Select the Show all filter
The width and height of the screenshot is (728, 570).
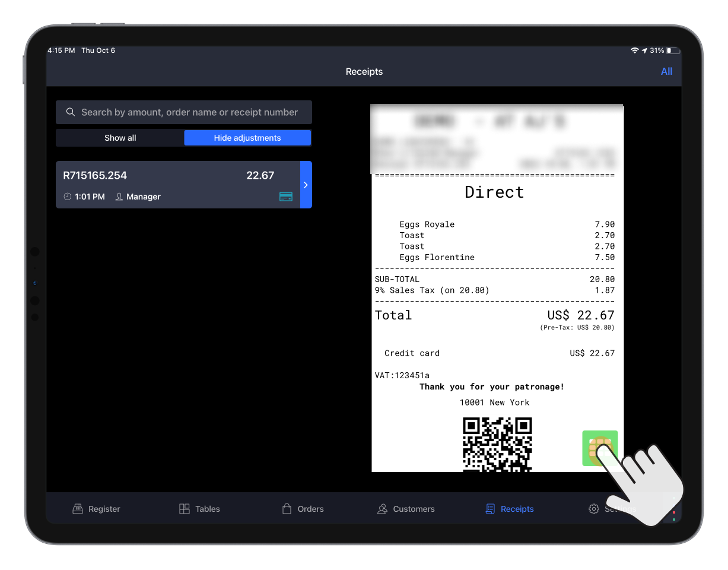coord(120,138)
